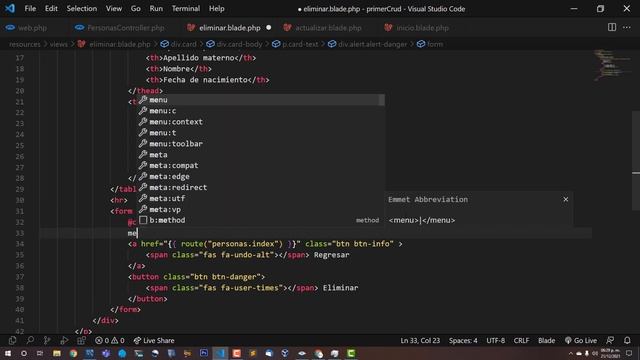Click the suggestion list scrollbar
640x360 pixels.
[382, 100]
